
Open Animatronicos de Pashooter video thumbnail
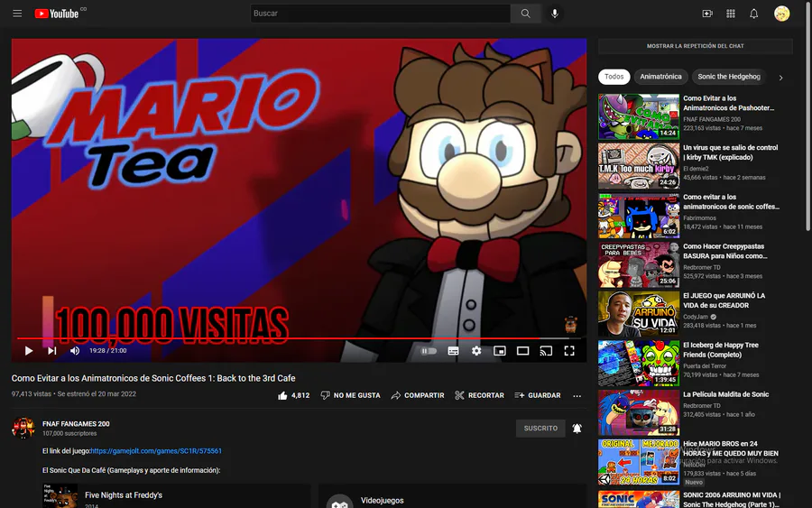639,116
